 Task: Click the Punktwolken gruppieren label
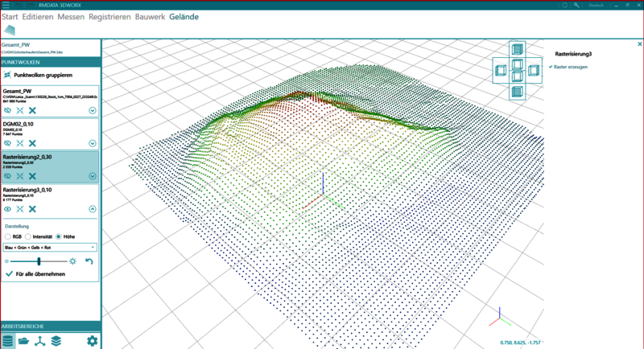click(43, 75)
